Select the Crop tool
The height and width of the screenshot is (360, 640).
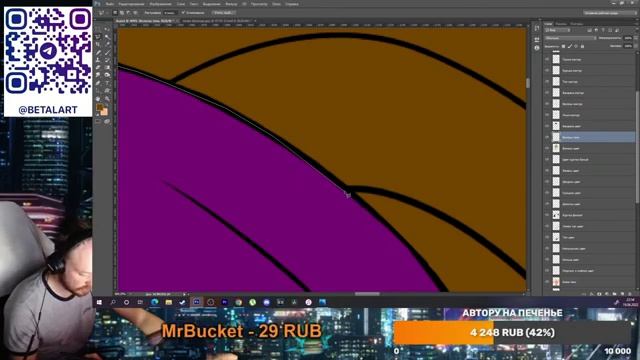click(x=98, y=44)
